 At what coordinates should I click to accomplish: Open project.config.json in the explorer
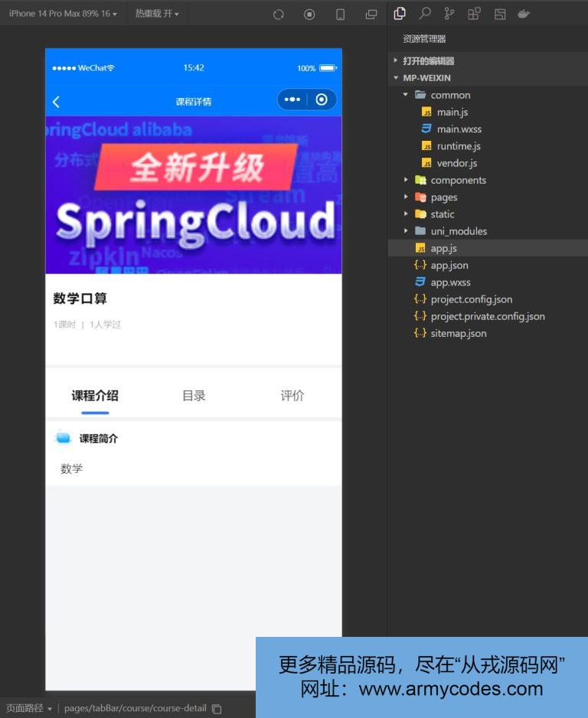point(471,299)
